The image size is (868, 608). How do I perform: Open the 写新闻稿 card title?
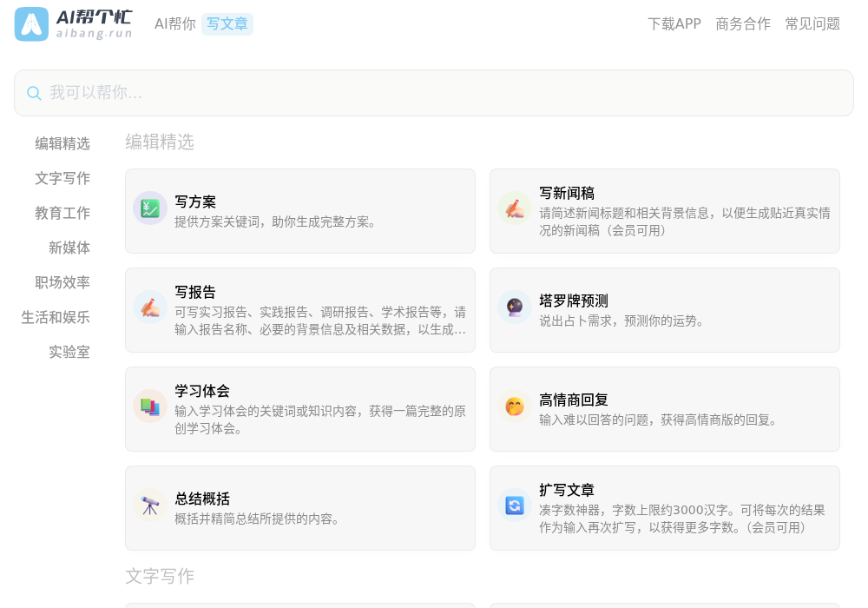(567, 193)
